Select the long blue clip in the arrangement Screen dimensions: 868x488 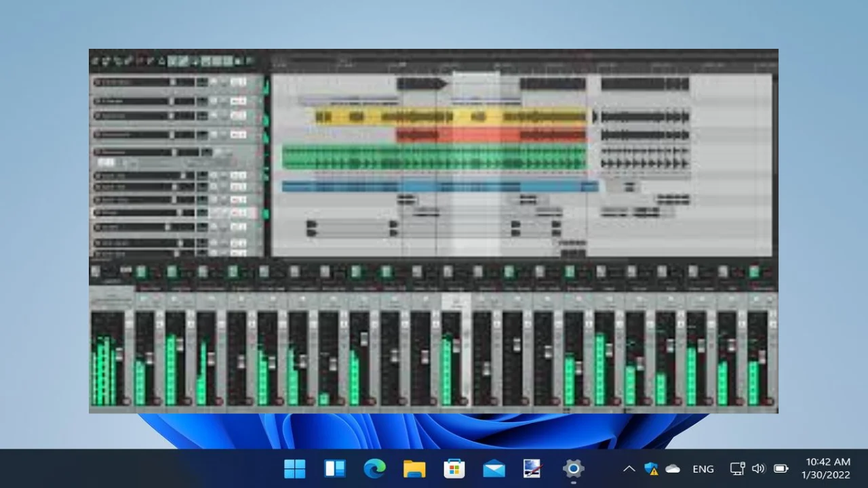(x=440, y=186)
